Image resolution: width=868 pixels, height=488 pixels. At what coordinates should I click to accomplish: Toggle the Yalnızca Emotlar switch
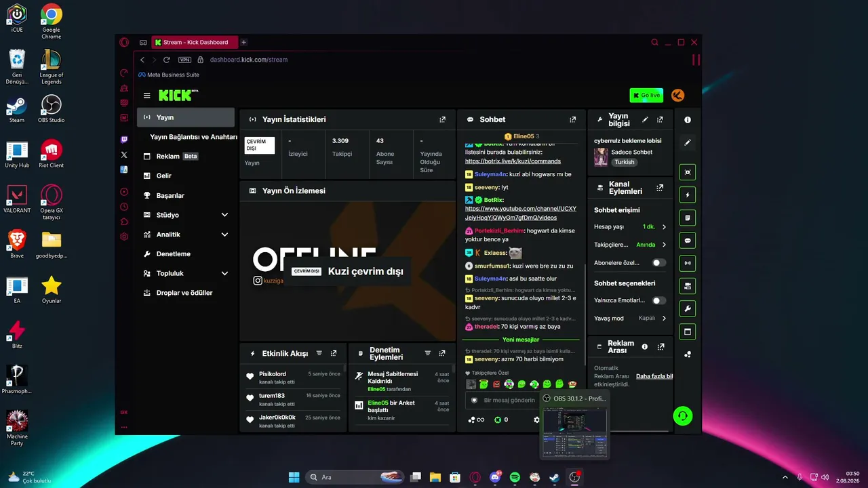pyautogui.click(x=658, y=300)
